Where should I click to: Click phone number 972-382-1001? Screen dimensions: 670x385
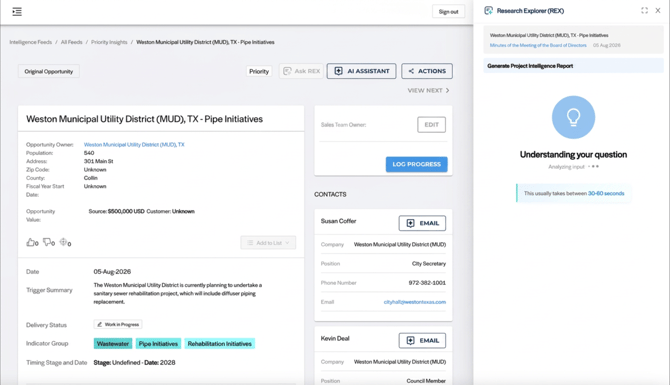pyautogui.click(x=427, y=283)
